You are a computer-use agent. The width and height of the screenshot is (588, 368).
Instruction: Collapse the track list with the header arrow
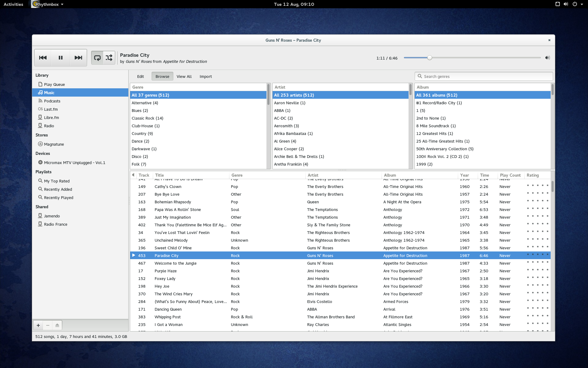tap(133, 175)
